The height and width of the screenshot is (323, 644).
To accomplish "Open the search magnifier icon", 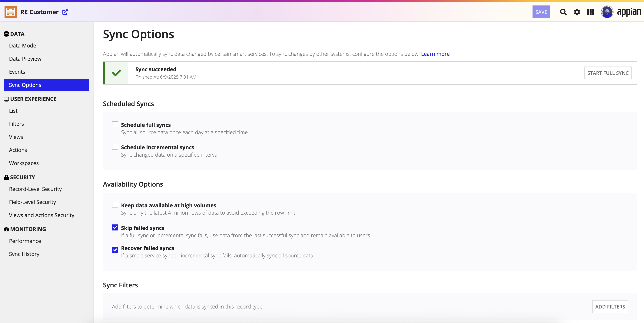I will pyautogui.click(x=563, y=12).
